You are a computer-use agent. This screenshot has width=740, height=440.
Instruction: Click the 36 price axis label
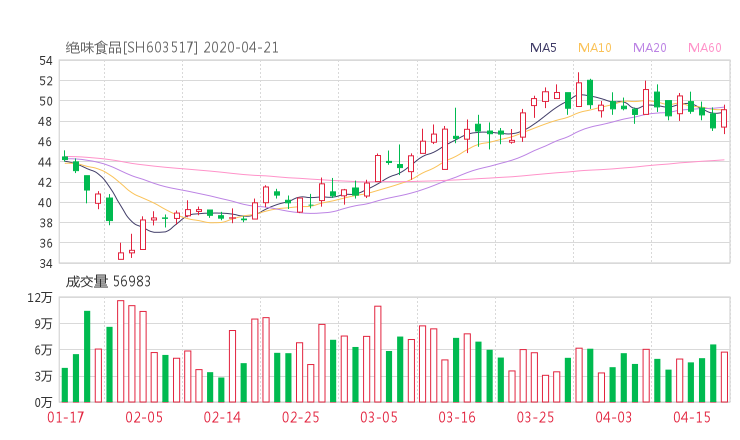(46, 244)
